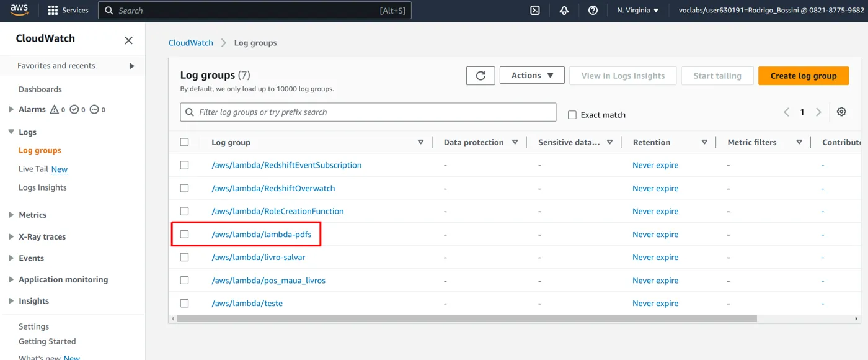Sort by Metric filters column arrow
This screenshot has width=868, height=360.
click(799, 142)
